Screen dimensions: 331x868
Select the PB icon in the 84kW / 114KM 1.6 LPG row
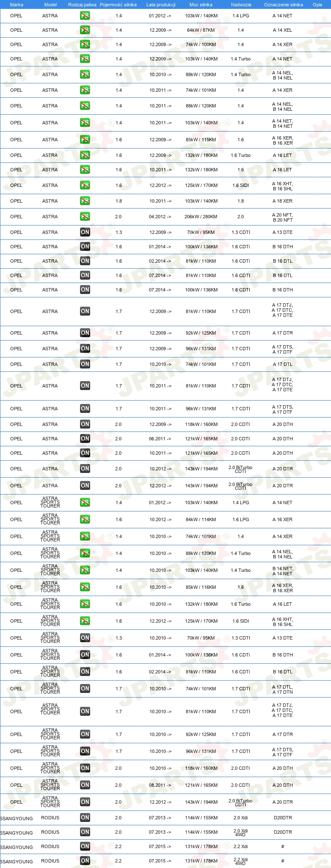pyautogui.click(x=85, y=519)
